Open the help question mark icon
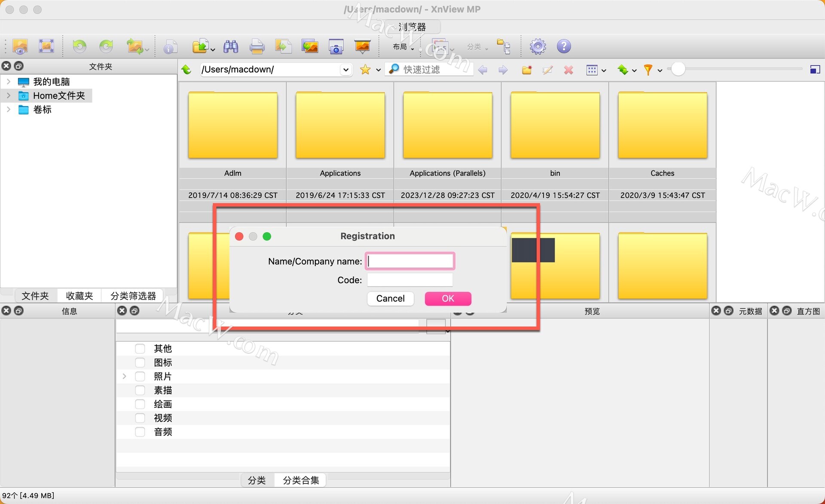Screen dimensions: 825x504 click(x=564, y=46)
